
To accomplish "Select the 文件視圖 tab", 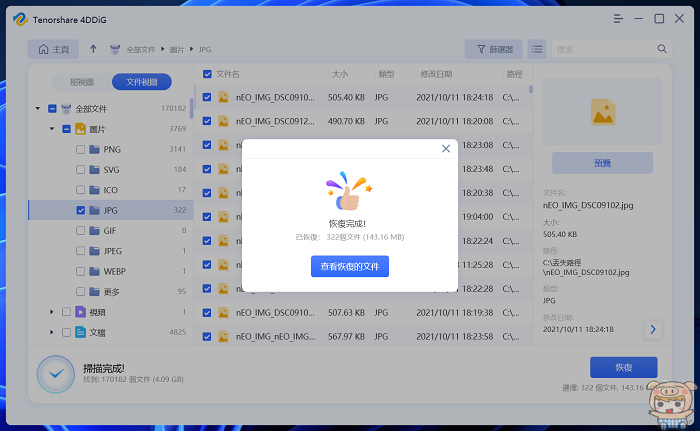I will pos(140,81).
